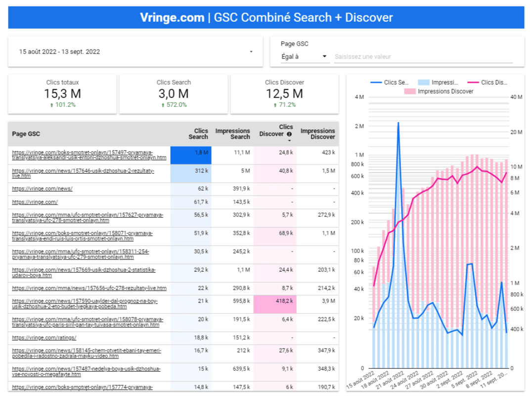Open the 158078 ufc-paris gan-tuivasa link
Screen dimensions: 532x399
pos(88,322)
